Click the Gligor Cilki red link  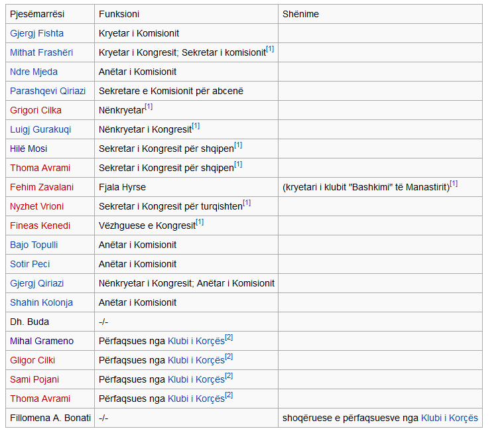(32, 360)
